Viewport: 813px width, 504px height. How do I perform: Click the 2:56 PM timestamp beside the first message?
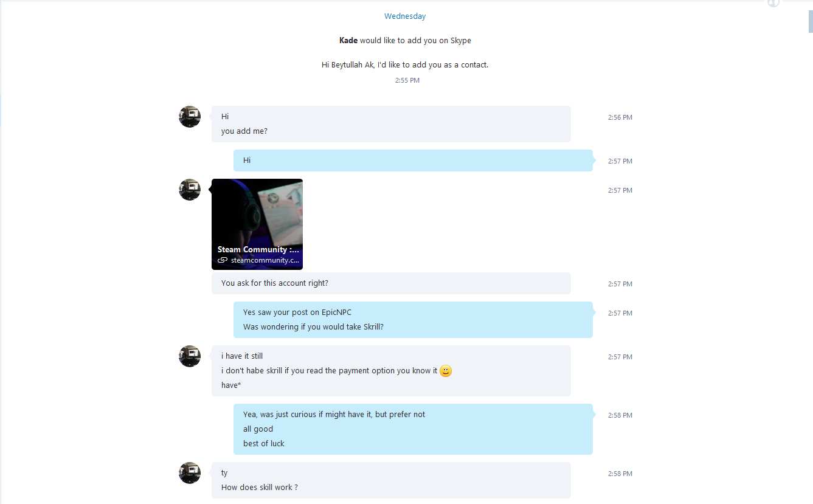[620, 117]
